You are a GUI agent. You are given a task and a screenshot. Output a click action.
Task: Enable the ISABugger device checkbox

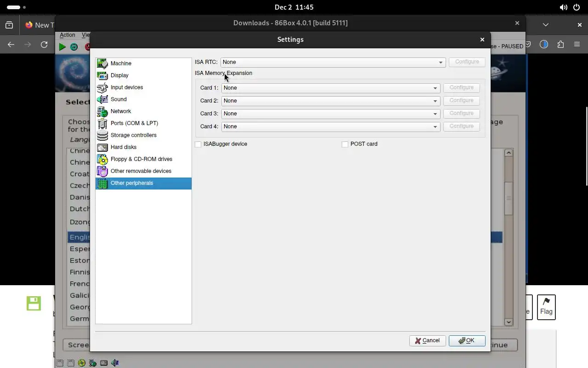pyautogui.click(x=198, y=144)
